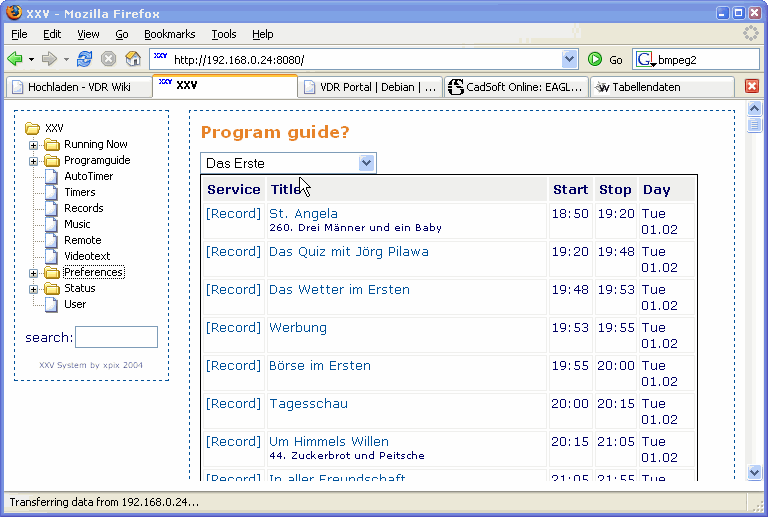Expand the Running Now tree node
This screenshot has height=517, width=768.
tap(33, 145)
